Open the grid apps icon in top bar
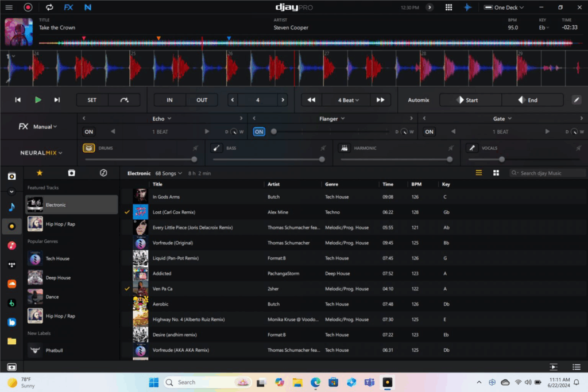The width and height of the screenshot is (588, 392). coord(448,7)
